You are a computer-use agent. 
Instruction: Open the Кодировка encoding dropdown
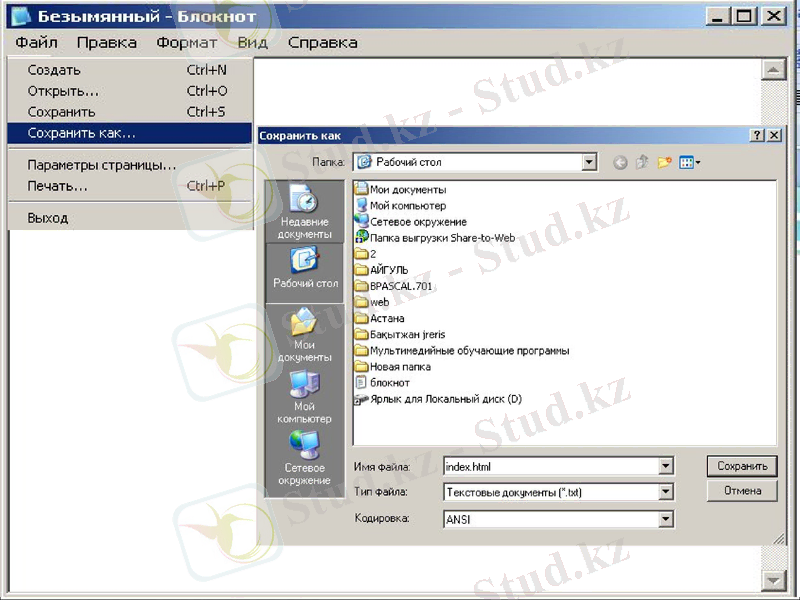[x=666, y=519]
